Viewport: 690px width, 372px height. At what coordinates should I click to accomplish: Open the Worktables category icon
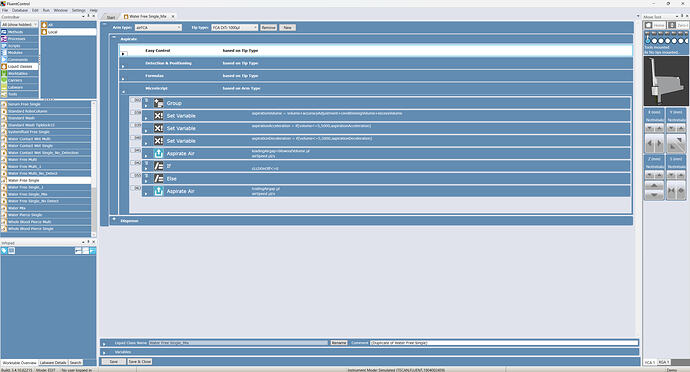4,74
